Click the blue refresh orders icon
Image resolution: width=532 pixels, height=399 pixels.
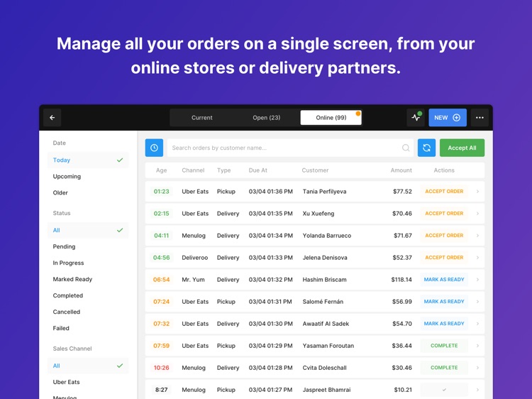click(x=426, y=148)
